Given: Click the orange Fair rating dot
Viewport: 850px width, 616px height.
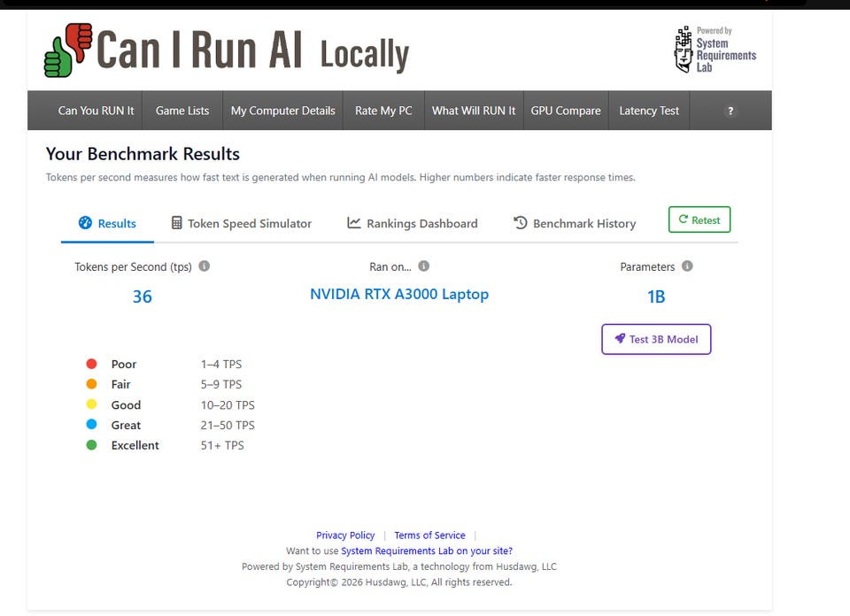Looking at the screenshot, I should pyautogui.click(x=91, y=383).
